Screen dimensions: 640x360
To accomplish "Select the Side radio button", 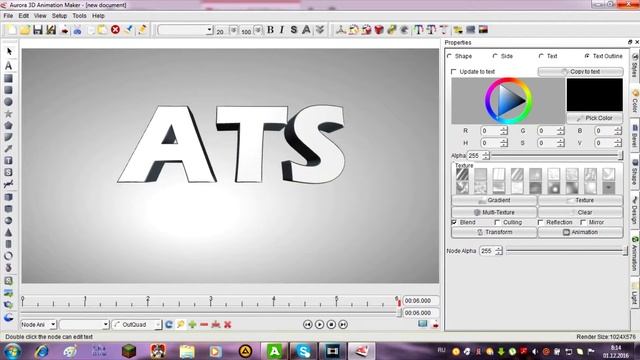I will [x=495, y=56].
